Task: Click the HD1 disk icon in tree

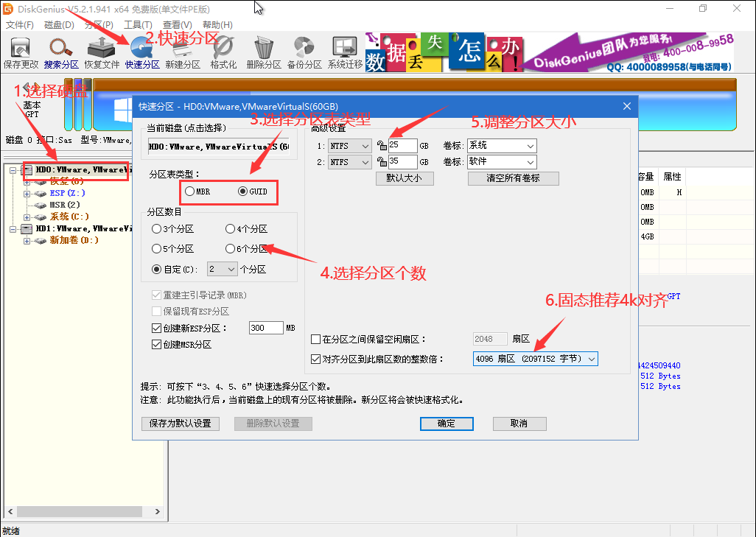Action: [x=27, y=228]
